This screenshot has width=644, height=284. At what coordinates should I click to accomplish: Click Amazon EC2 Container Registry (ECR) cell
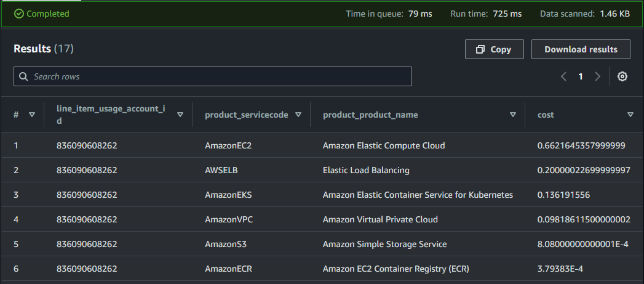[x=396, y=269]
